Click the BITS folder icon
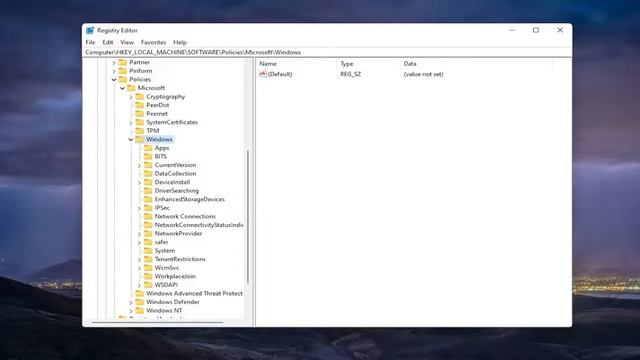640x360 pixels. pyautogui.click(x=148, y=156)
